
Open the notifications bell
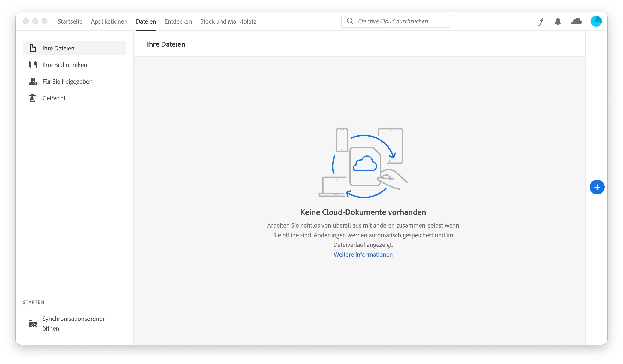(557, 21)
